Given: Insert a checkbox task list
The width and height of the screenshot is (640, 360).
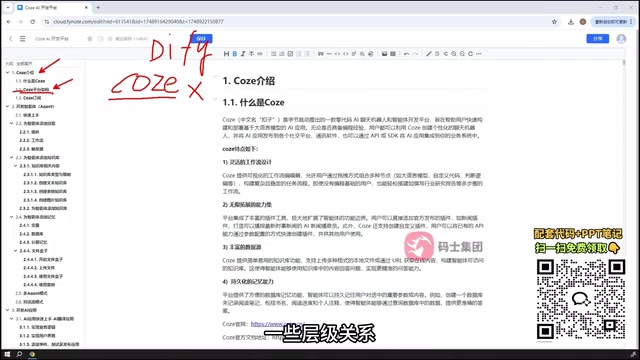Looking at the screenshot, I should [290, 54].
